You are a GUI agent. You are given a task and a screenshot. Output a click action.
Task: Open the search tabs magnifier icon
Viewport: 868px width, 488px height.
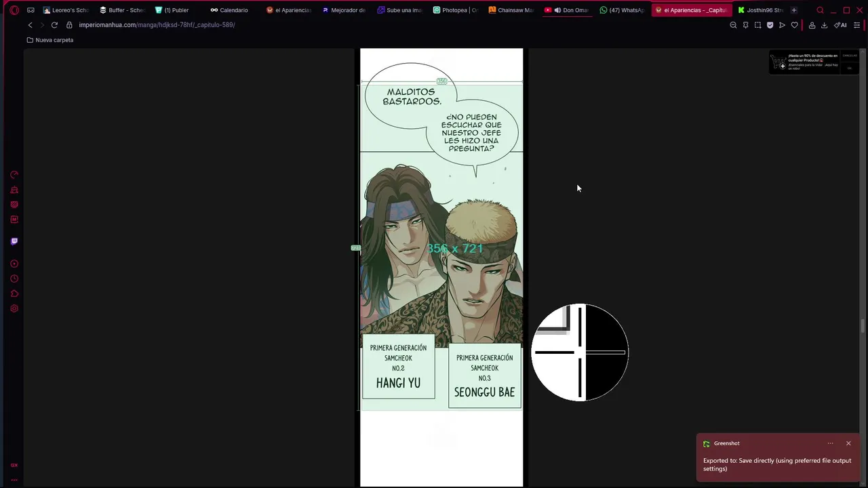(820, 10)
